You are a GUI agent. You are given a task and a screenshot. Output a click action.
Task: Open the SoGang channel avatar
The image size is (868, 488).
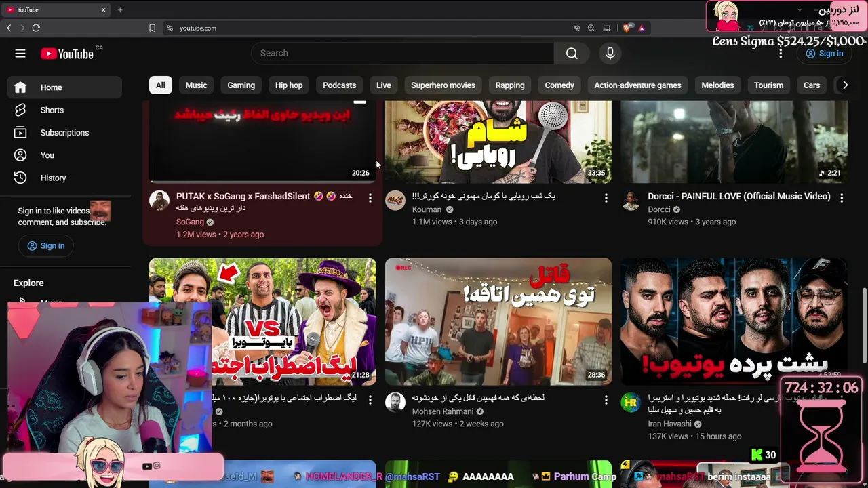[x=159, y=201]
